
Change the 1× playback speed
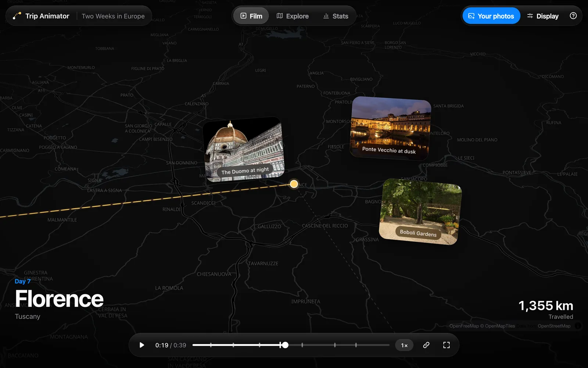(x=404, y=345)
